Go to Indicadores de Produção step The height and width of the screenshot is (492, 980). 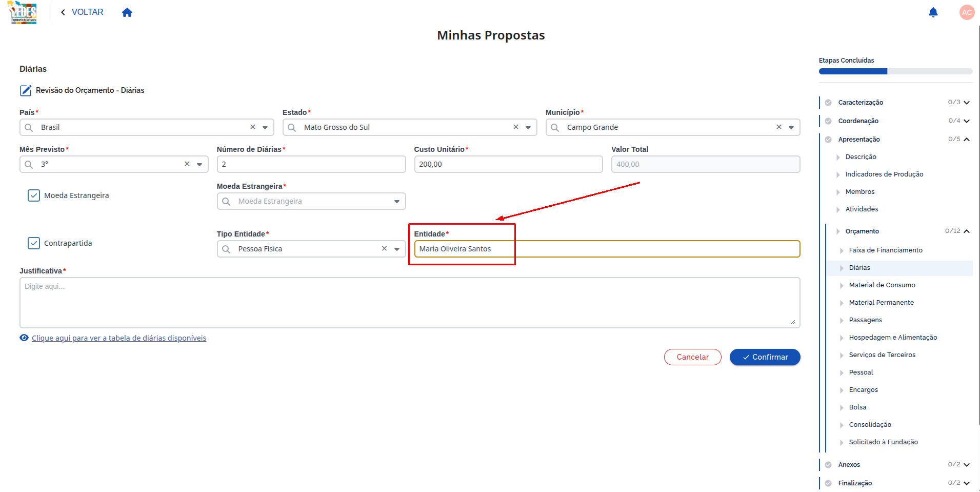[x=884, y=174]
